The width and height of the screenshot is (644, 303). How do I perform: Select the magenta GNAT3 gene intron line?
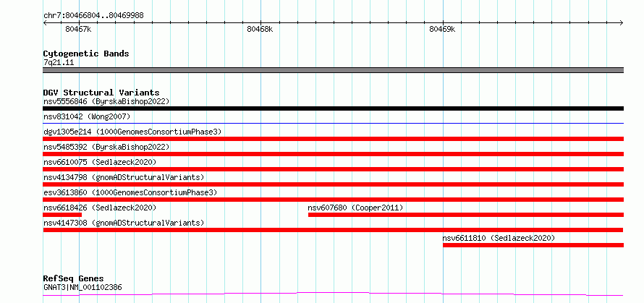pos(333,294)
